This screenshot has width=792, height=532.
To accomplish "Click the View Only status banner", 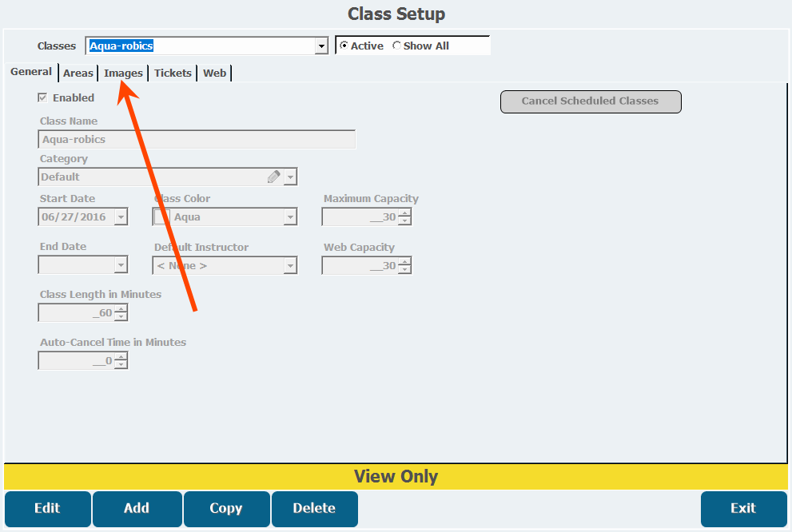I will coord(396,476).
